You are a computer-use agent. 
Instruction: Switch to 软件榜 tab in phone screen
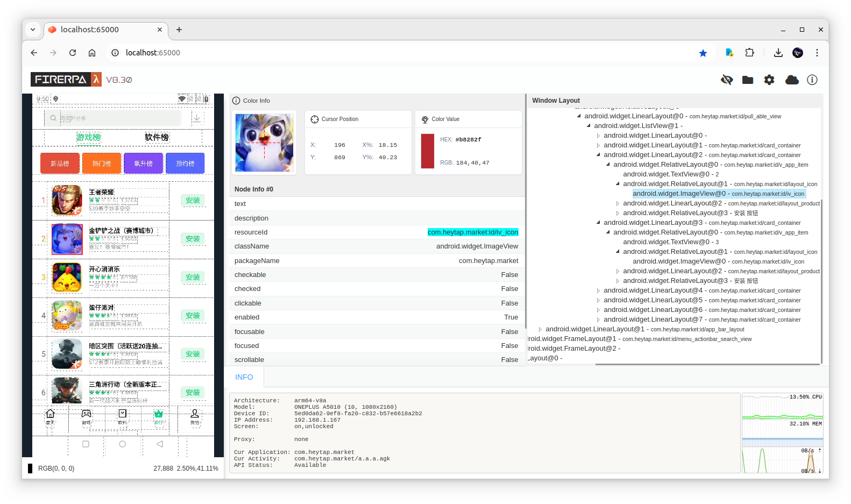point(157,137)
